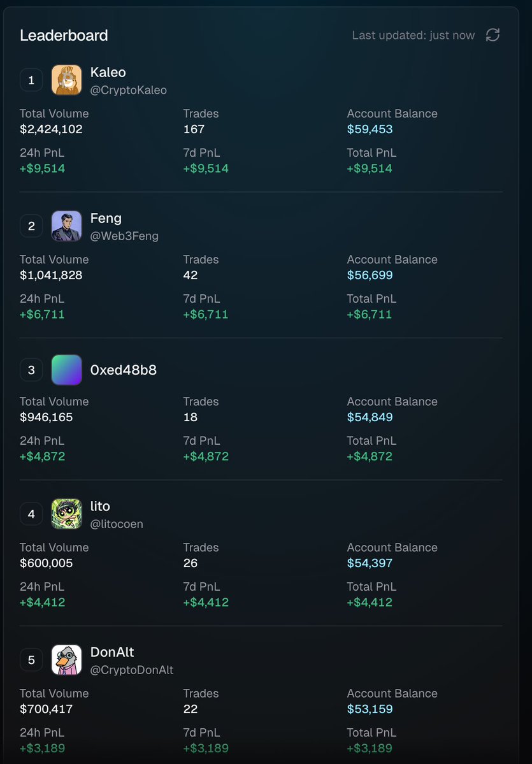Click the rank 2 badge

tap(31, 226)
